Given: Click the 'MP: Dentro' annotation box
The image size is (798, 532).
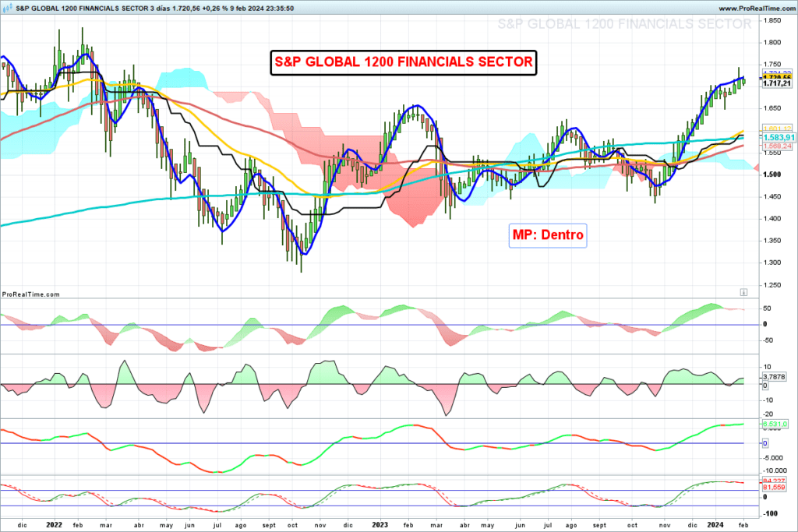Looking at the screenshot, I should tap(548, 235).
